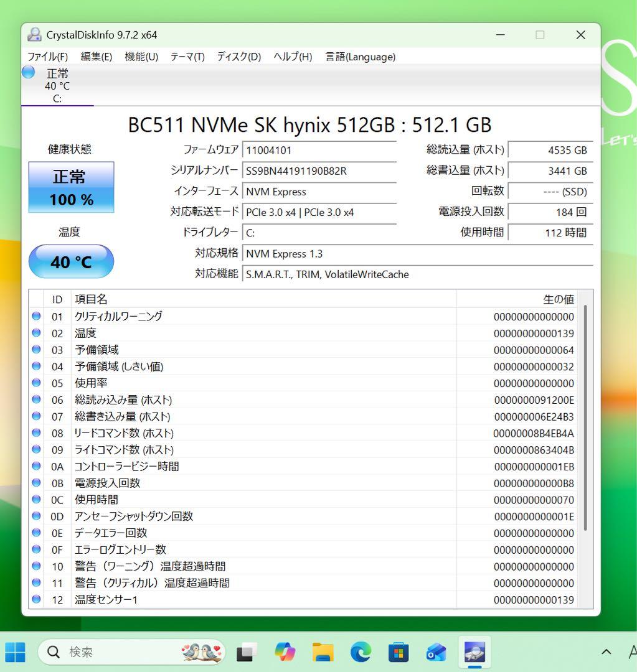This screenshot has width=637, height=672.
Task: Open the 機能(U) menu
Action: tap(141, 57)
